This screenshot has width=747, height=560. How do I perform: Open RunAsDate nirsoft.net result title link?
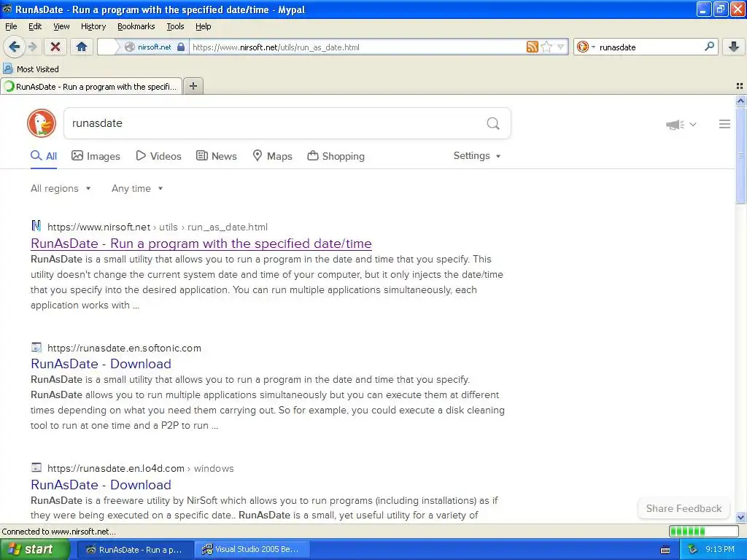coord(201,244)
